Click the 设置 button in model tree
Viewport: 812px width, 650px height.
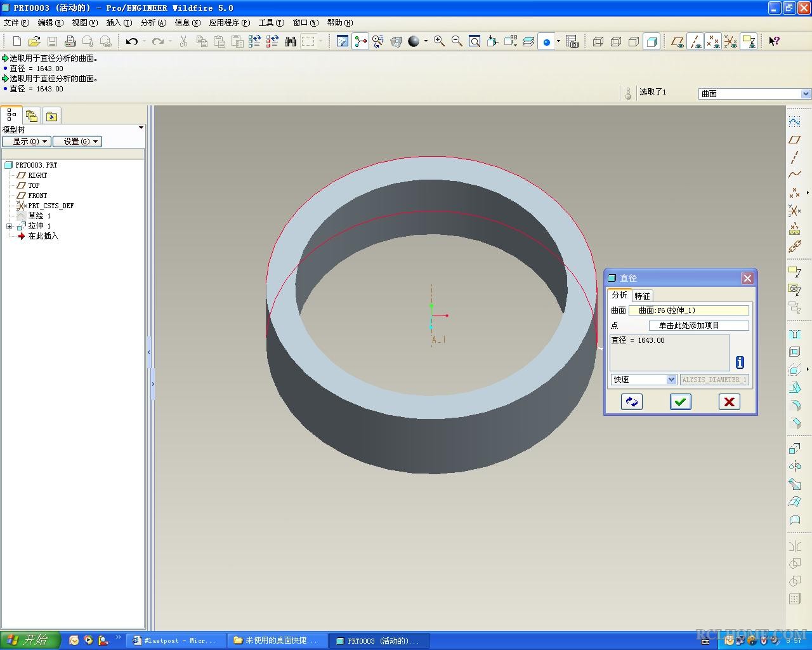pyautogui.click(x=77, y=142)
